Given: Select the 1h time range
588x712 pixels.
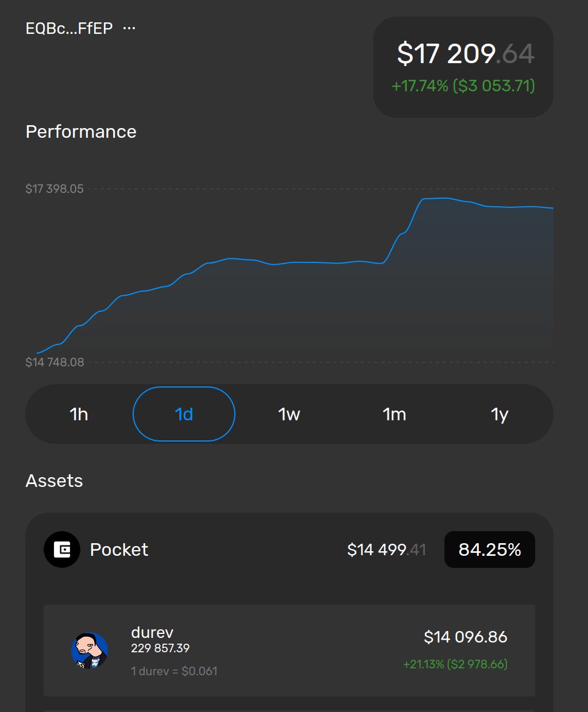Looking at the screenshot, I should 79,414.
